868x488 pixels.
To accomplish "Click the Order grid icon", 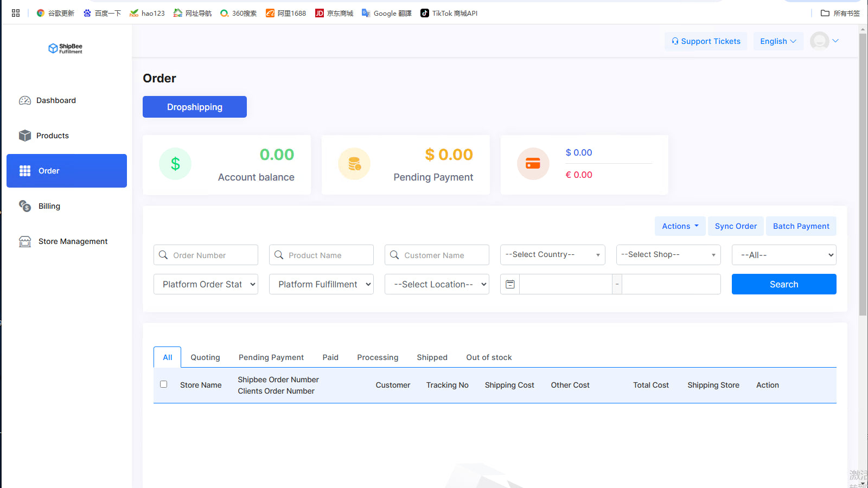I will point(25,171).
